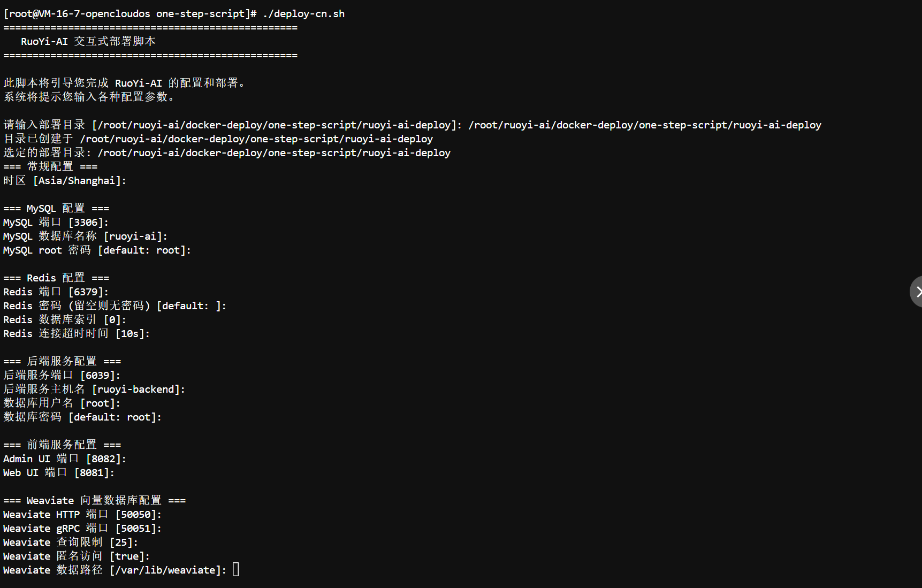The image size is (922, 588).
Task: Click the Weaviate HTTP port 50050 line
Action: (82, 515)
